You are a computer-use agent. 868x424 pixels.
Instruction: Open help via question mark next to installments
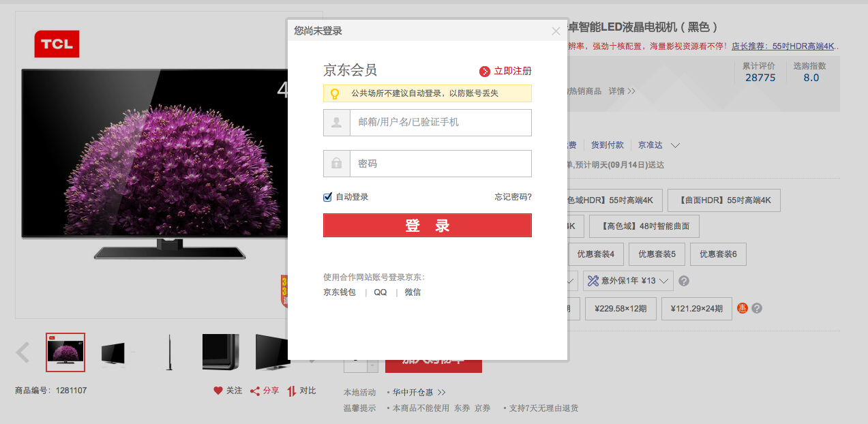(756, 308)
